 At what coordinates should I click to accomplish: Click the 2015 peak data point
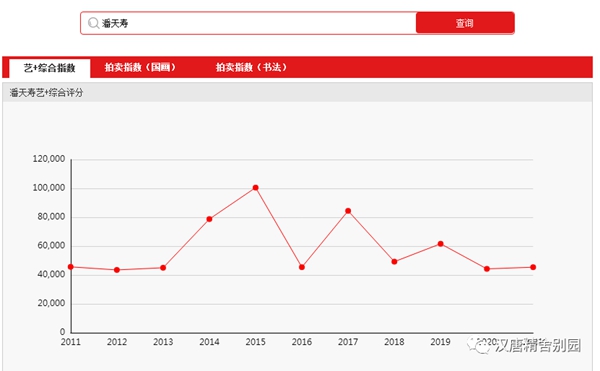(256, 188)
